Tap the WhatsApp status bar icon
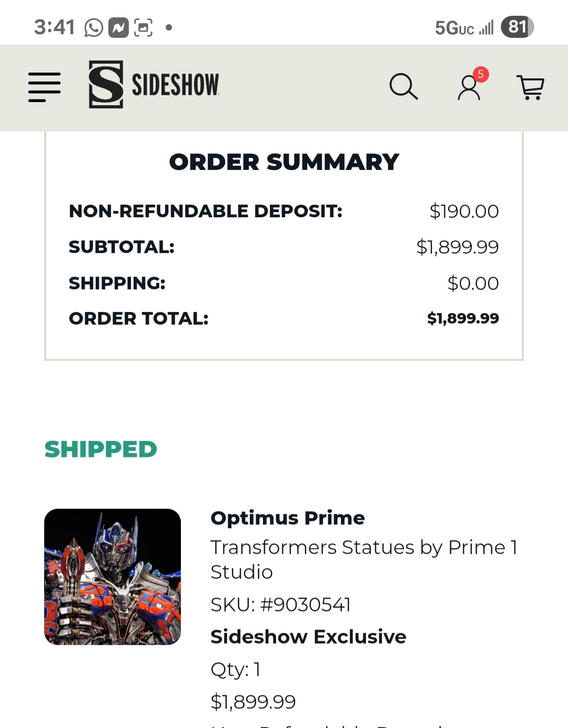The height and width of the screenshot is (728, 568). (x=94, y=27)
